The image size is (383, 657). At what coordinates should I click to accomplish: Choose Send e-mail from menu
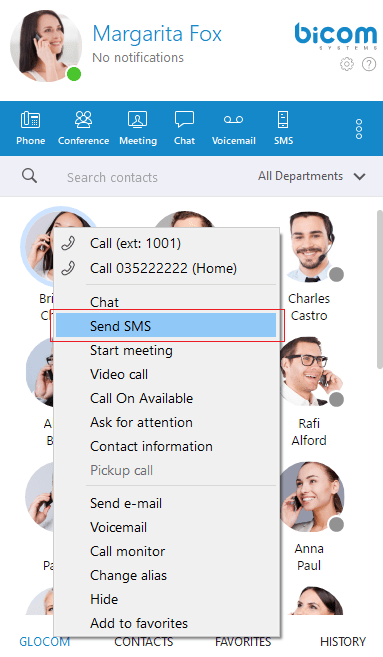click(x=167, y=503)
